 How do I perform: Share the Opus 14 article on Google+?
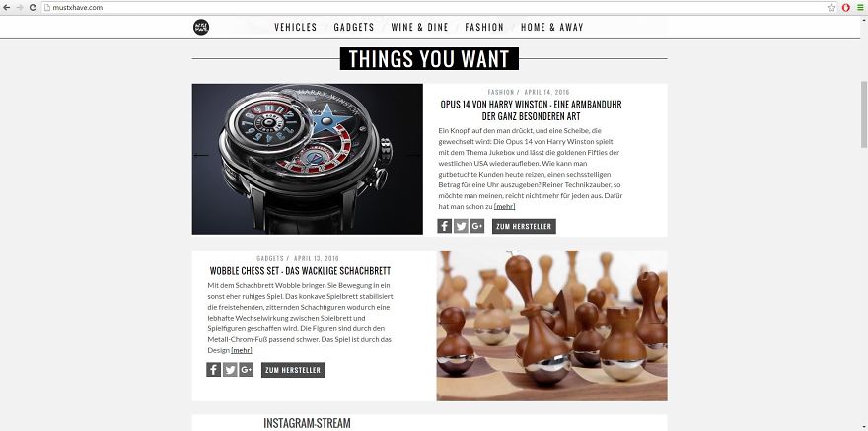click(477, 226)
